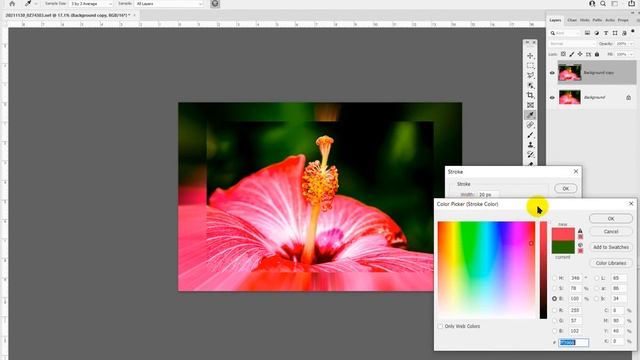This screenshot has height=360, width=640.
Task: Select the H hue radio button
Action: click(554, 278)
